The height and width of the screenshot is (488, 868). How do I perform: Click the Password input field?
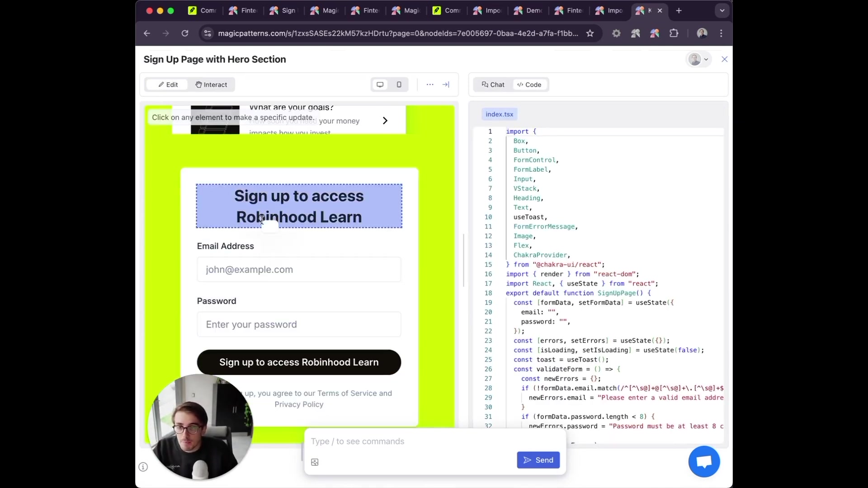[299, 324]
